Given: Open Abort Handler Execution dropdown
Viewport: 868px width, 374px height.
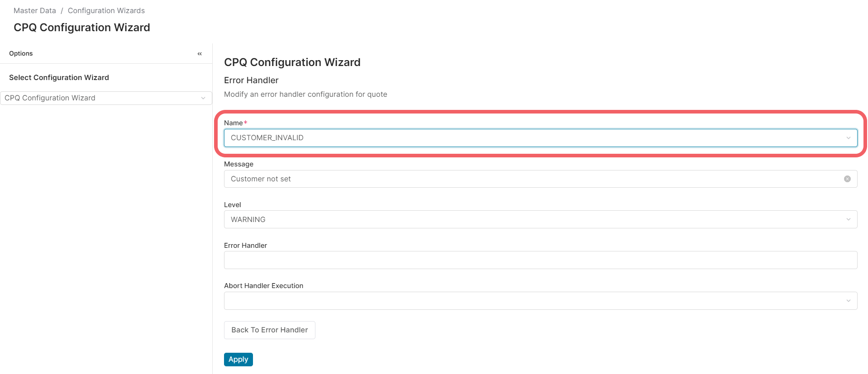Looking at the screenshot, I should 848,301.
